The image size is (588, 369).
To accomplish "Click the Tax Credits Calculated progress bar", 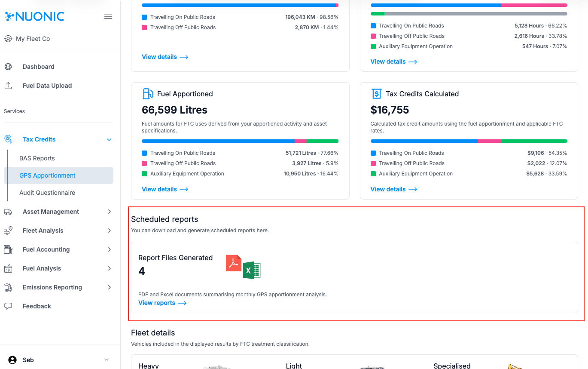I will pos(469,141).
